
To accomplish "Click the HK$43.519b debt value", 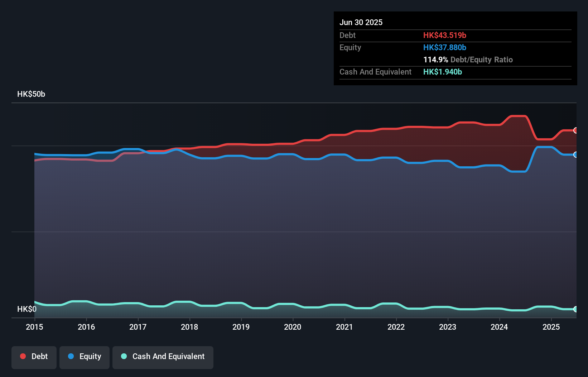I will pyautogui.click(x=445, y=35).
